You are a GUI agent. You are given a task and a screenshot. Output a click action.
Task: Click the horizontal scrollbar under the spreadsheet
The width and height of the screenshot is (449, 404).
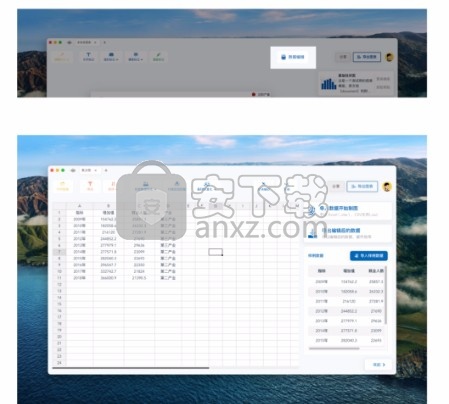(x=131, y=368)
